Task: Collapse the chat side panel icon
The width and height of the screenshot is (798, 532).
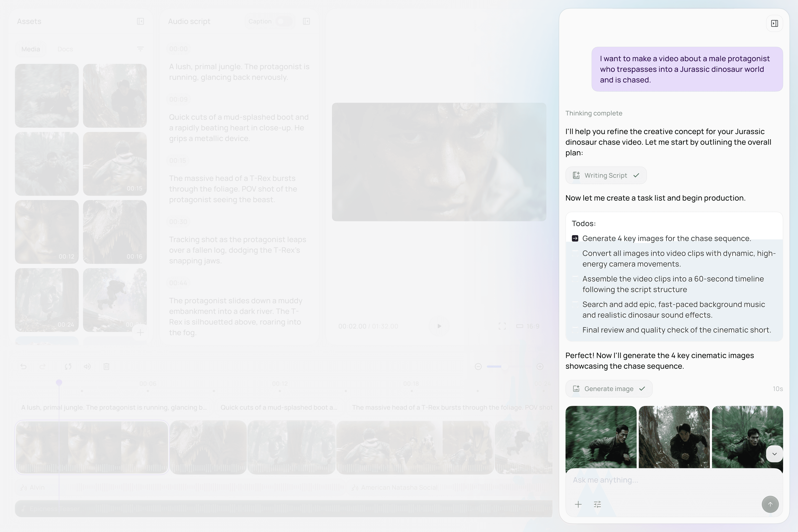Action: pyautogui.click(x=774, y=23)
